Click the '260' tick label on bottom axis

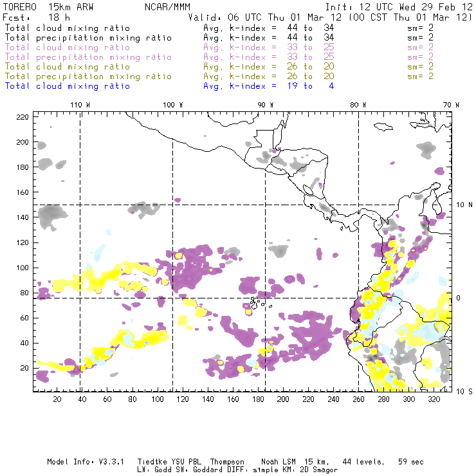click(358, 399)
